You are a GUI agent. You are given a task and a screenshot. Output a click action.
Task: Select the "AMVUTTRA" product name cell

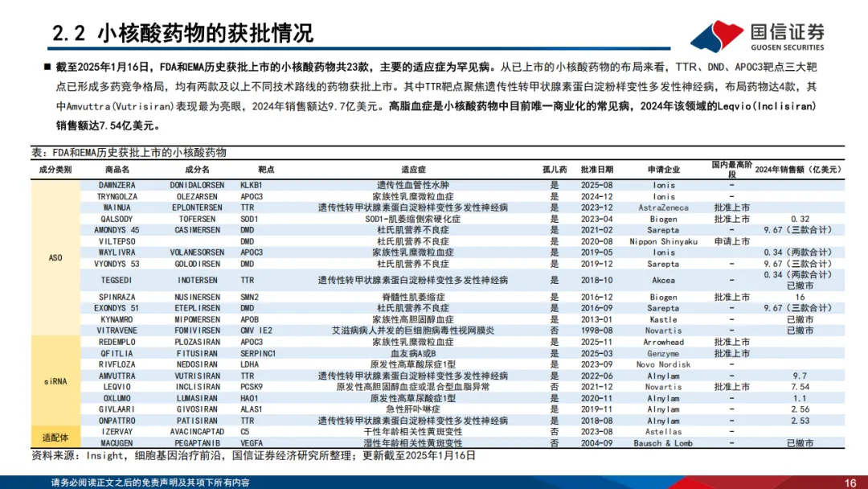click(117, 376)
